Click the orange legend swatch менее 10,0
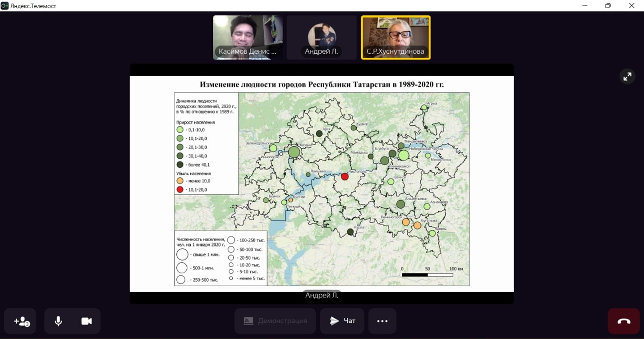This screenshot has width=644, height=339. [x=180, y=181]
